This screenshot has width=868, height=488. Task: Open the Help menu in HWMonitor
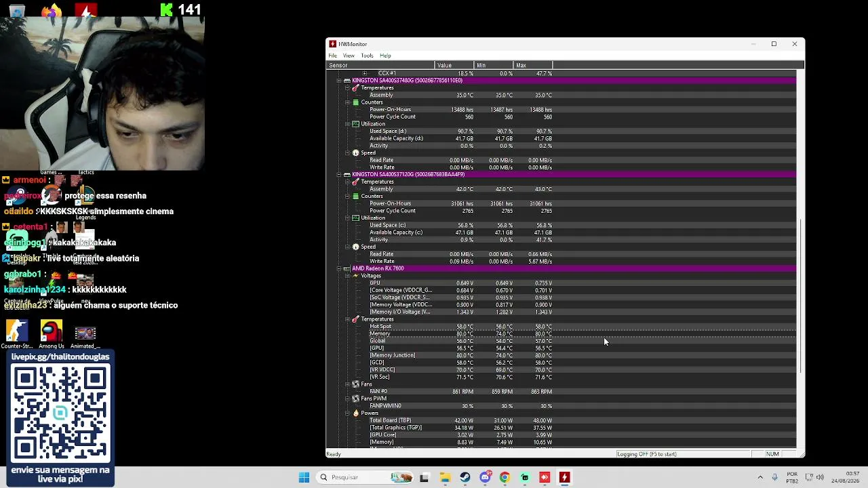pyautogui.click(x=385, y=56)
